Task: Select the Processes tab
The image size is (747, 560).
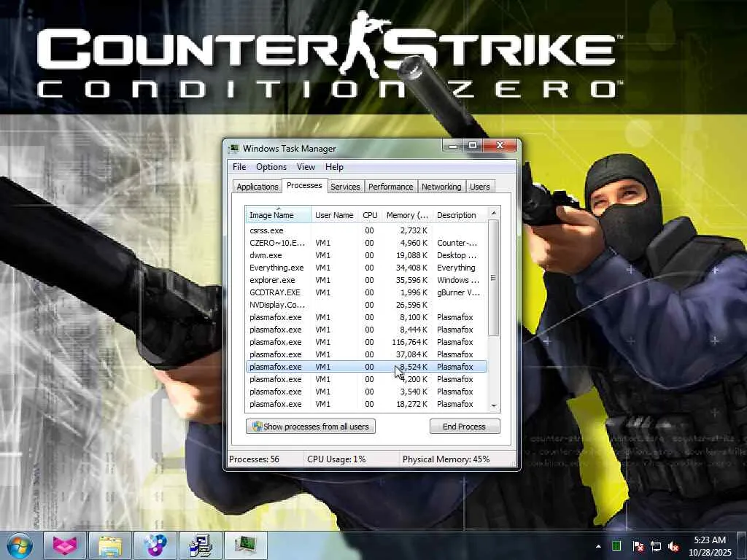Action: (x=304, y=185)
